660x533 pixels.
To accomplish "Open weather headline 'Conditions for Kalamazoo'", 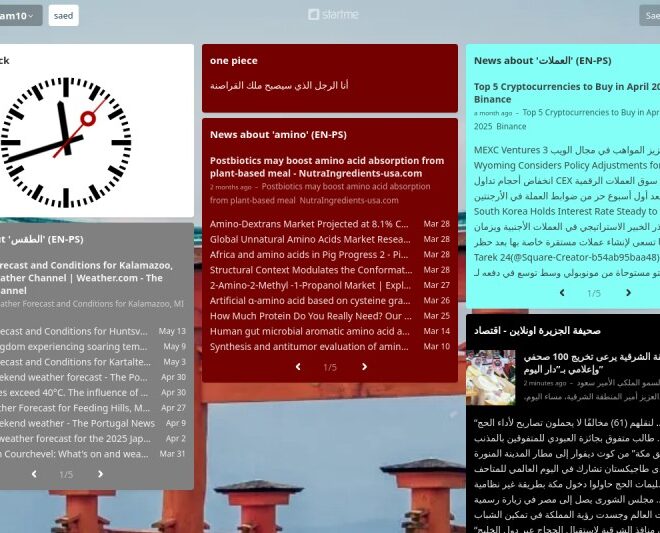I will (x=86, y=278).
